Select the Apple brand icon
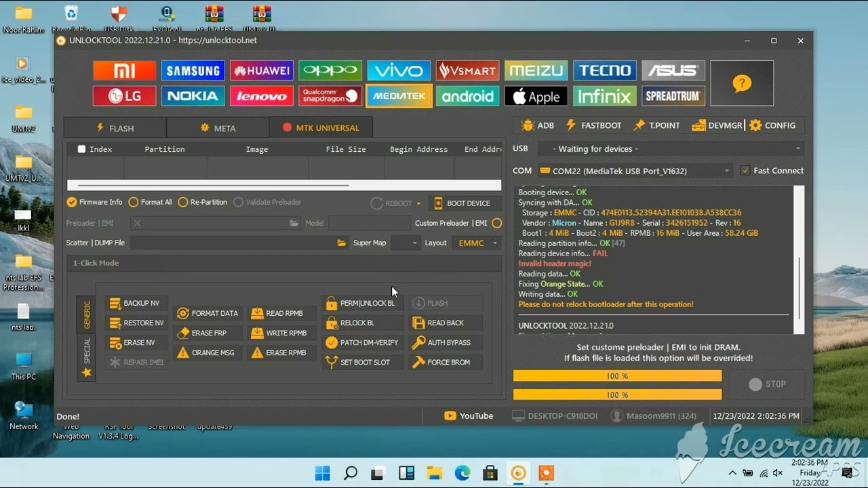This screenshot has height=488, width=868. pos(536,96)
